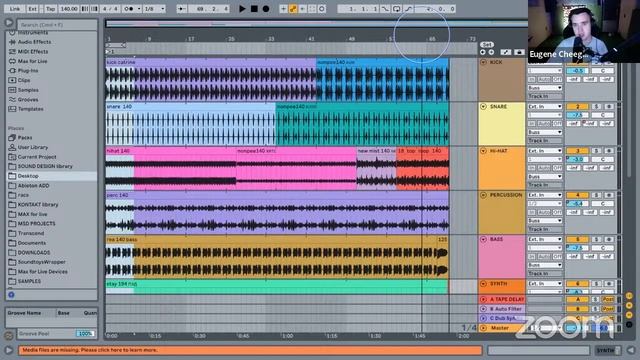
Task: Open the KICK output Buss dropdown
Action: pyautogui.click(x=545, y=88)
